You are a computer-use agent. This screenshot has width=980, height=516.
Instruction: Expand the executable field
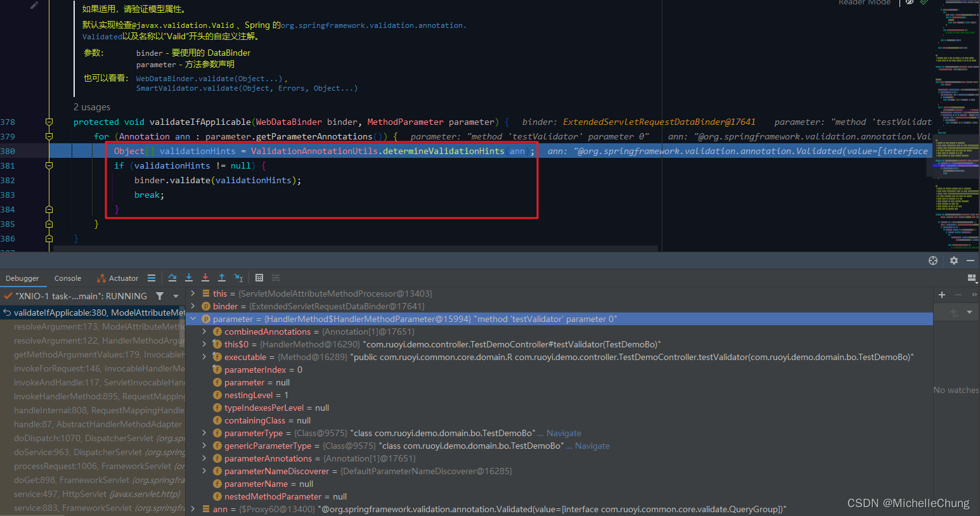204,357
